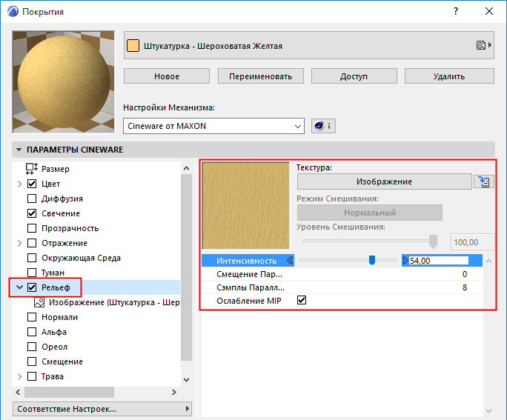Select Изображение (Штукатурка - Шер tree item
The height and width of the screenshot is (420, 507).
[114, 302]
